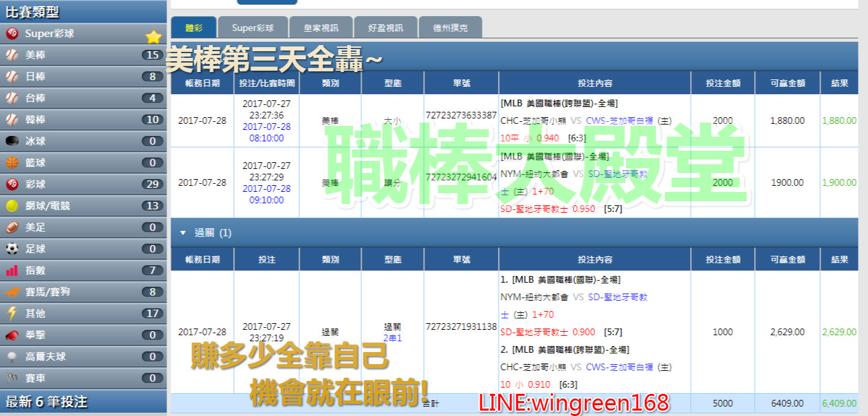Image resolution: width=868 pixels, height=416 pixels.
Task: Click the bar chart icon for 指數
Action: (12, 271)
